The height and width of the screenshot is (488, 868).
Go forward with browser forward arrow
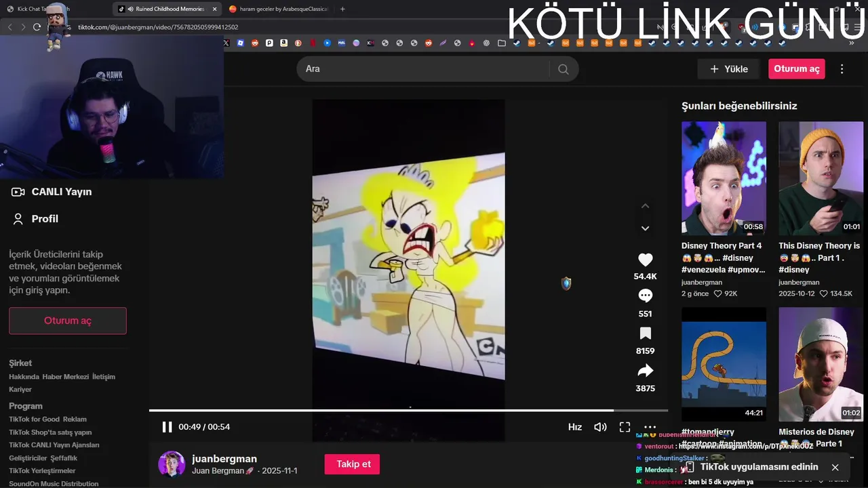tap(23, 27)
